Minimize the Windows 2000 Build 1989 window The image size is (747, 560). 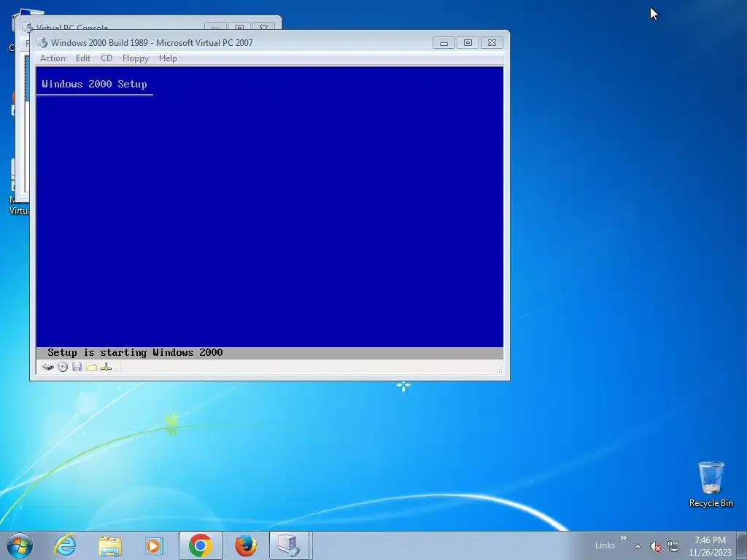[444, 43]
